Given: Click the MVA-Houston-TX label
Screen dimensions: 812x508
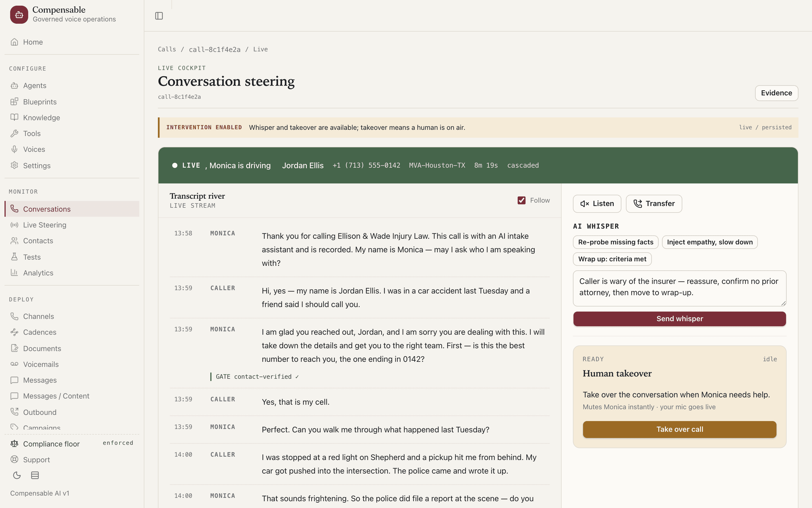Looking at the screenshot, I should pos(437,165).
